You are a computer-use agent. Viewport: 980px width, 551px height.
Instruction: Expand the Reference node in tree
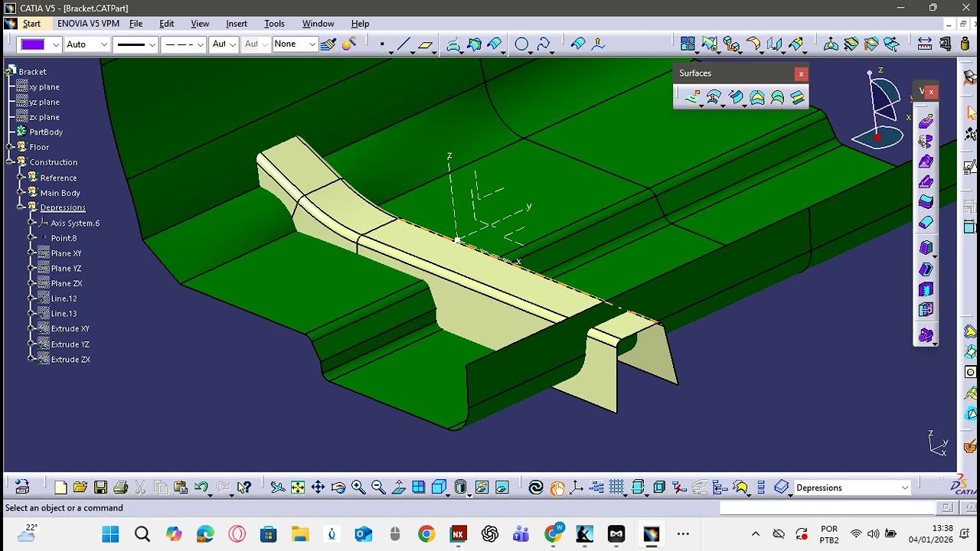21,178
